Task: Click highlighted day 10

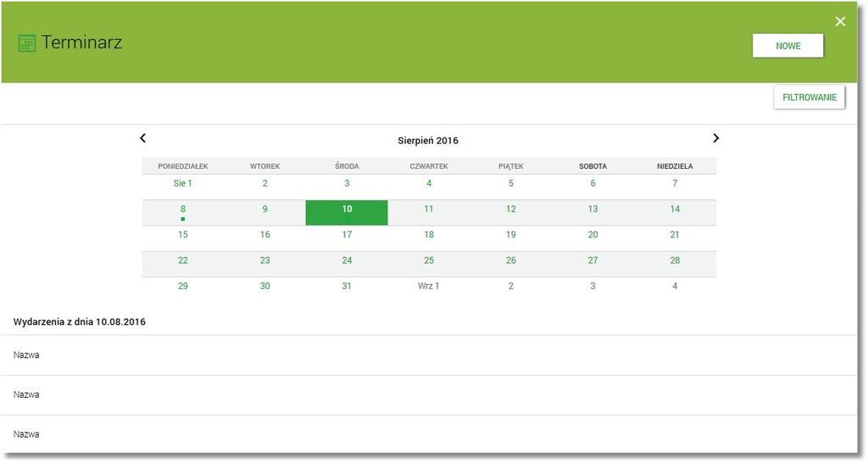Action: click(347, 213)
